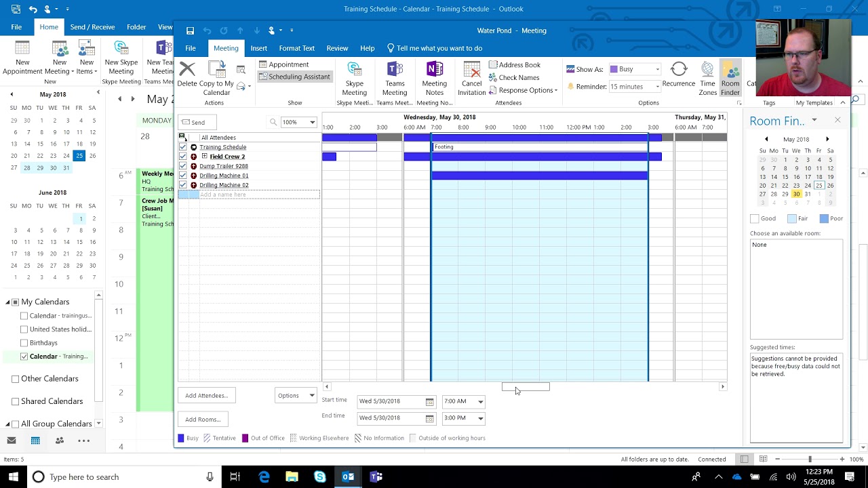The width and height of the screenshot is (868, 488).
Task: Toggle Room Finder in ribbon
Action: [730, 79]
